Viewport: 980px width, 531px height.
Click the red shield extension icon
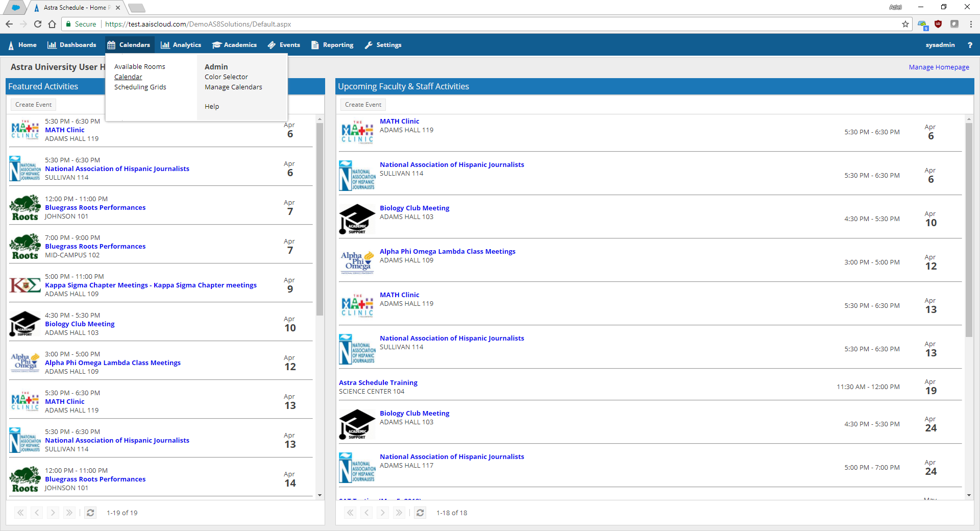click(938, 24)
